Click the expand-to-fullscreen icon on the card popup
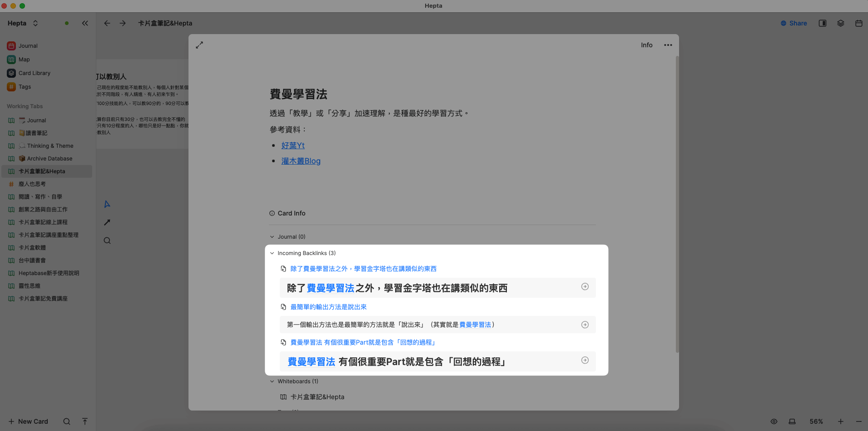 point(199,45)
